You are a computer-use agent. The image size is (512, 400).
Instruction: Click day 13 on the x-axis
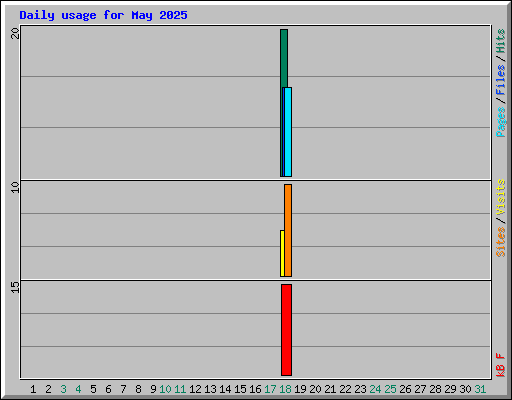(x=210, y=389)
